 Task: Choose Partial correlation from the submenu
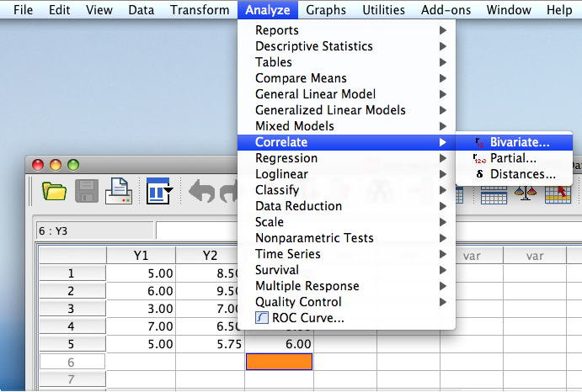[514, 158]
